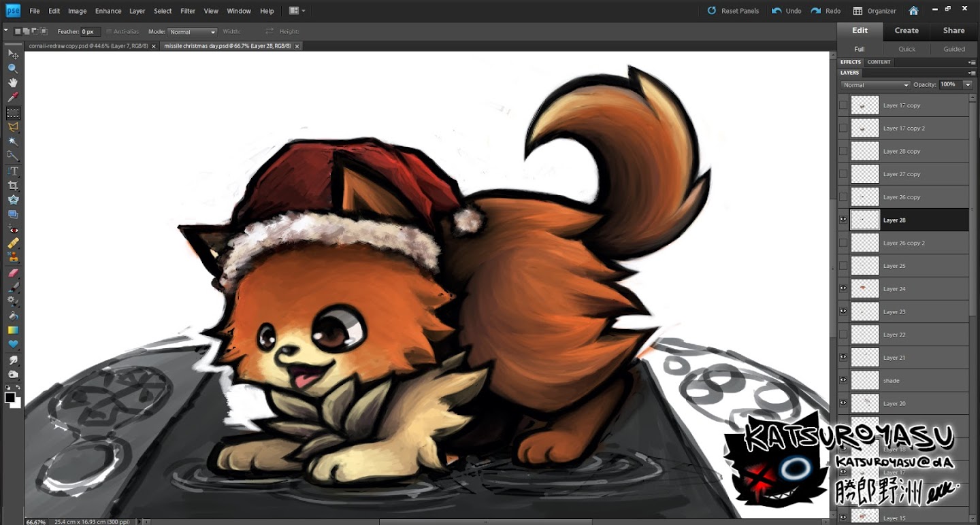Click the Home icon in the top bar

[913, 11]
